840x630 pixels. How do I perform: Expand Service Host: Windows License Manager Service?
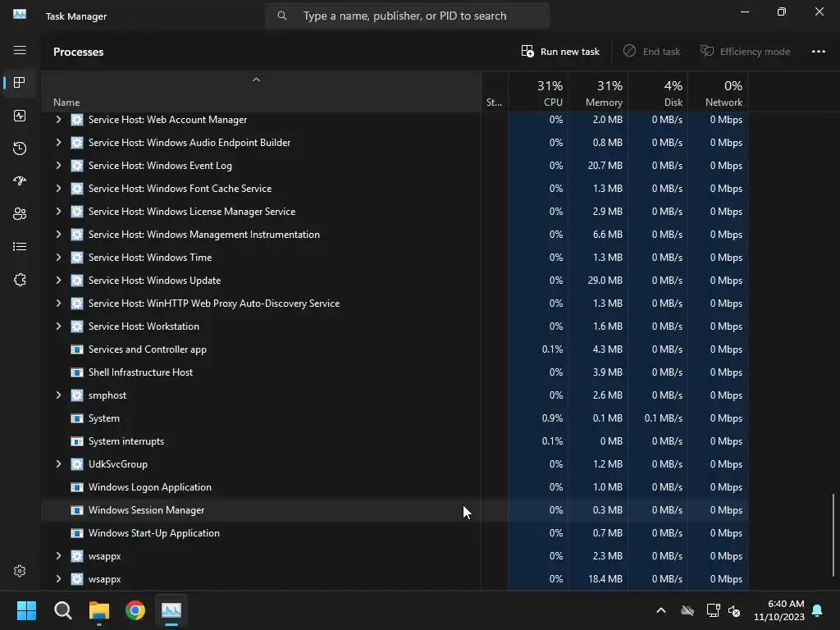tap(58, 212)
